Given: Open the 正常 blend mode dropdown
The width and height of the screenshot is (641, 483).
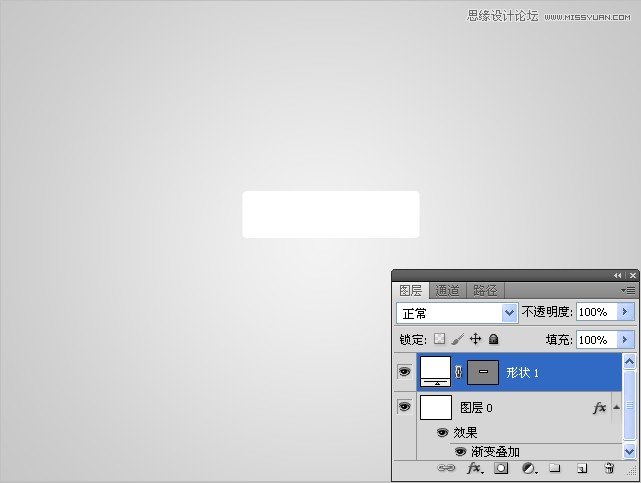Looking at the screenshot, I should tap(509, 313).
